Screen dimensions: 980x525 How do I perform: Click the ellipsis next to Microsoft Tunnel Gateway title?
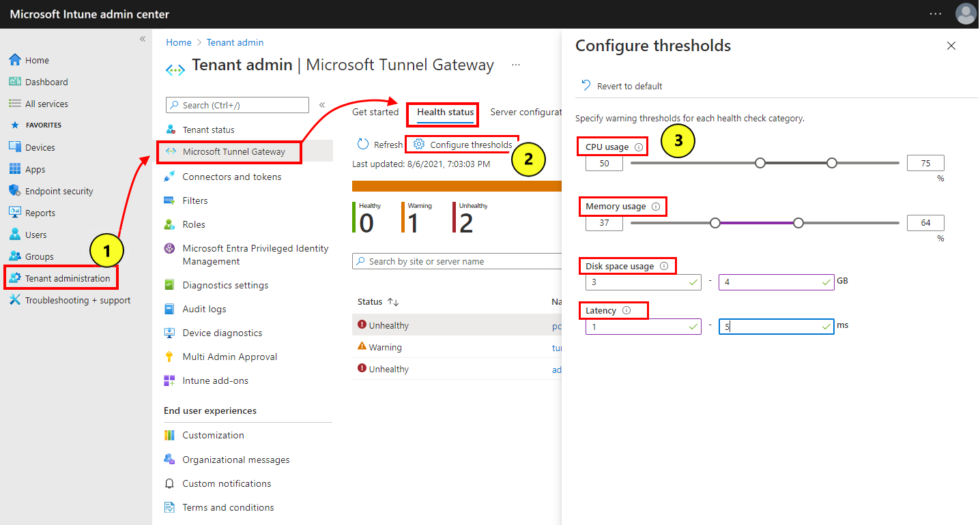[x=515, y=64]
